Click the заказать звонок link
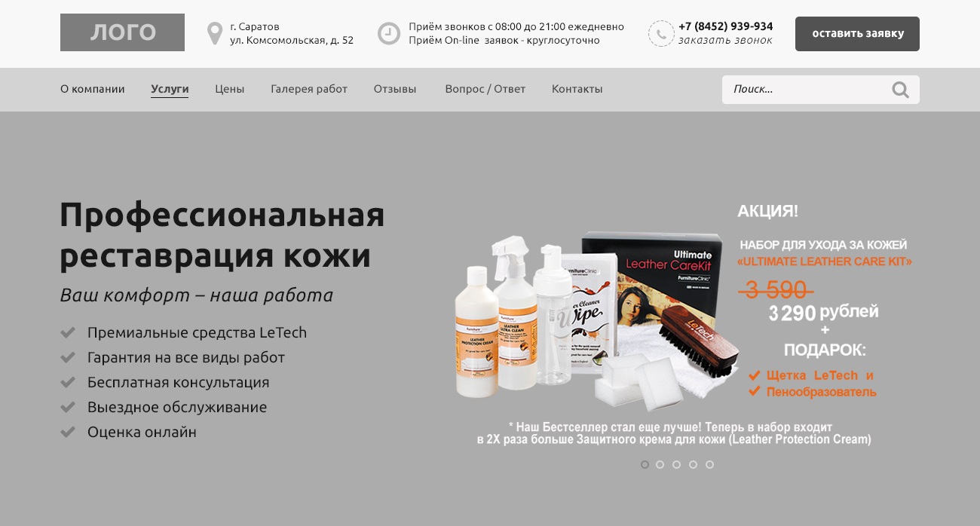 725,41
